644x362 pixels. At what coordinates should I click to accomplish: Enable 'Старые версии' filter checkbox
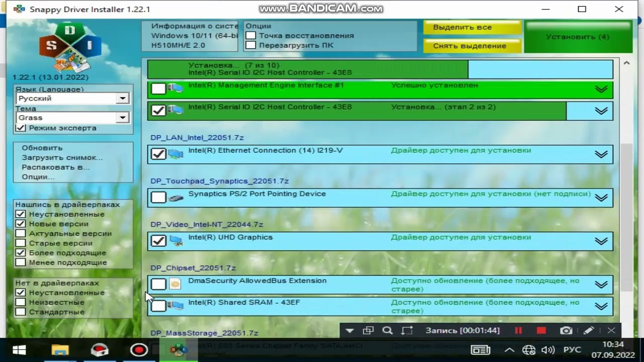tap(21, 243)
